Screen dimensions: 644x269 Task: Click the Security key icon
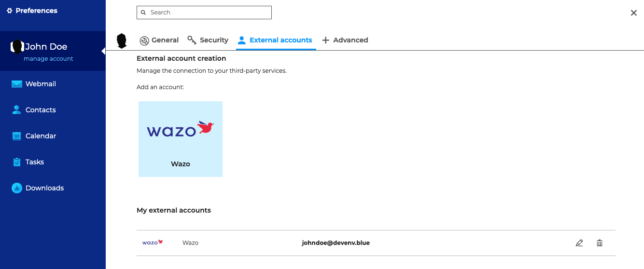(x=192, y=40)
